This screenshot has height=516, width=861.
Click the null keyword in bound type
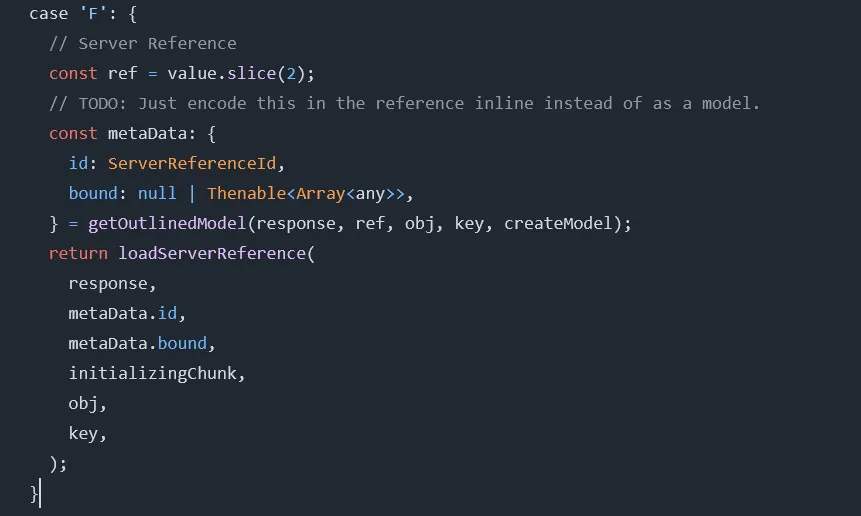[157, 194]
